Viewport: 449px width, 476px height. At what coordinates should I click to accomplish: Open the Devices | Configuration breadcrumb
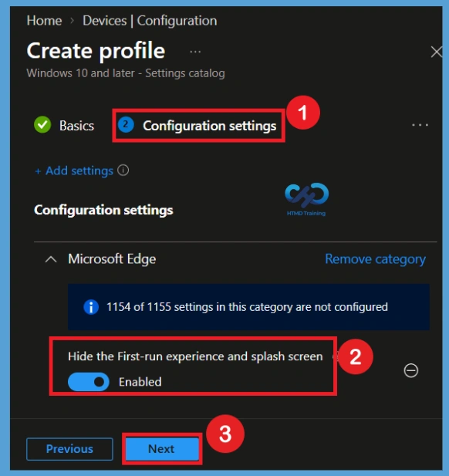[150, 21]
